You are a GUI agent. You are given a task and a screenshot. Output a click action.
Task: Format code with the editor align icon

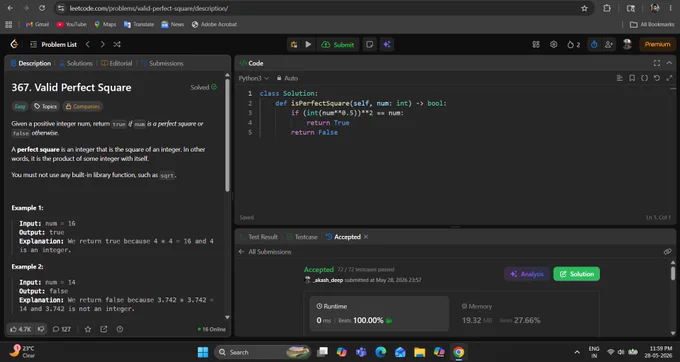(619, 78)
